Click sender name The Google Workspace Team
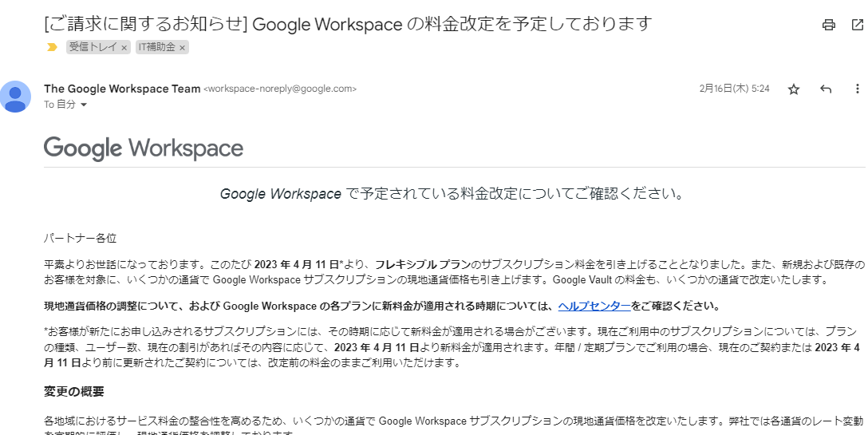The height and width of the screenshot is (435, 868). coord(122,89)
